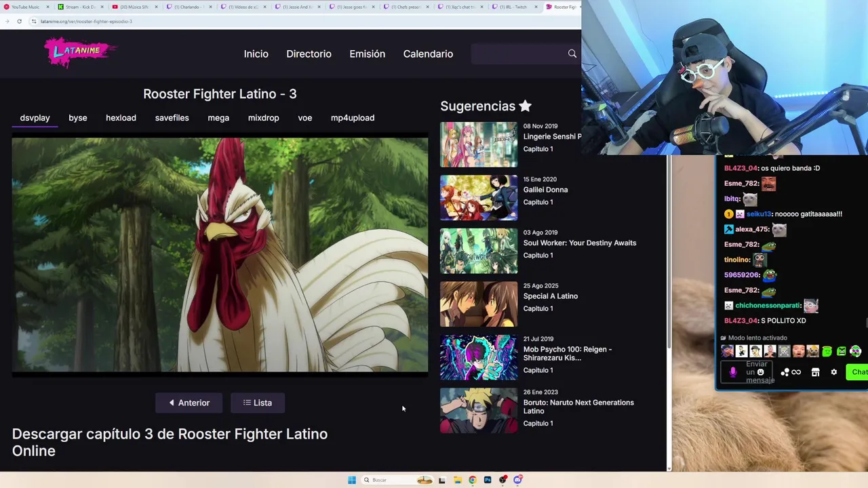Open the Directorio menu
The image size is (868, 488).
click(x=309, y=54)
